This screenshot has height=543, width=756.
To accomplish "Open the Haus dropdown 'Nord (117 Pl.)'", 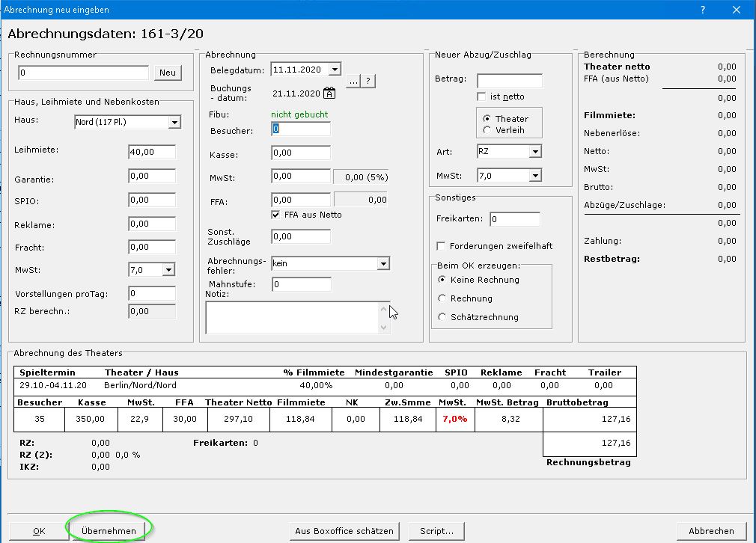I will tap(174, 123).
